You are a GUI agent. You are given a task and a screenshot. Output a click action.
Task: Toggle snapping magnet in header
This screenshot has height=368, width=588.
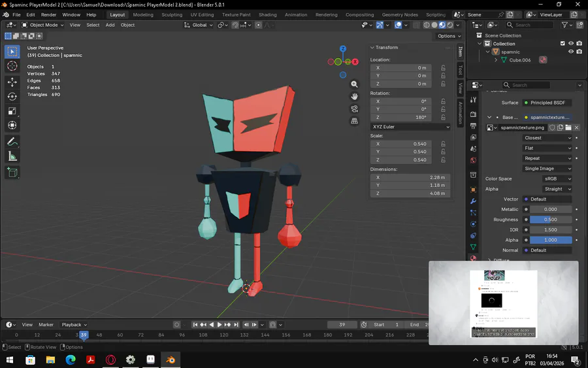tap(235, 25)
